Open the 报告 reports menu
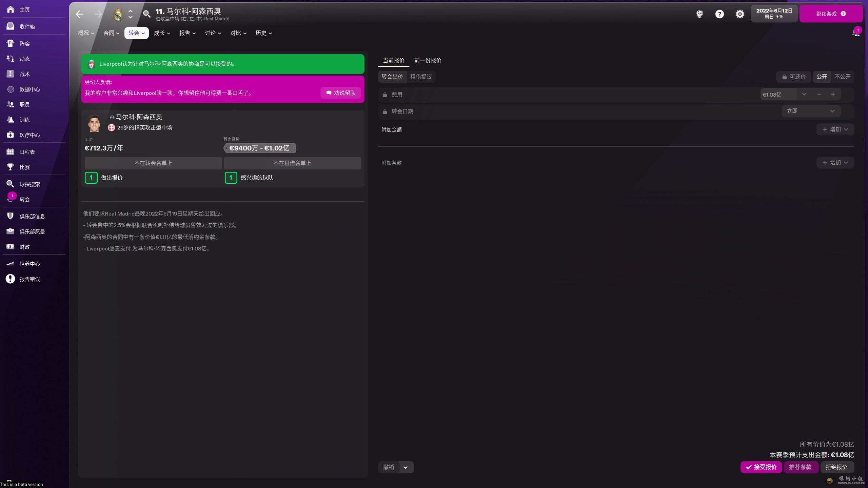The width and height of the screenshot is (868, 488). (x=188, y=33)
